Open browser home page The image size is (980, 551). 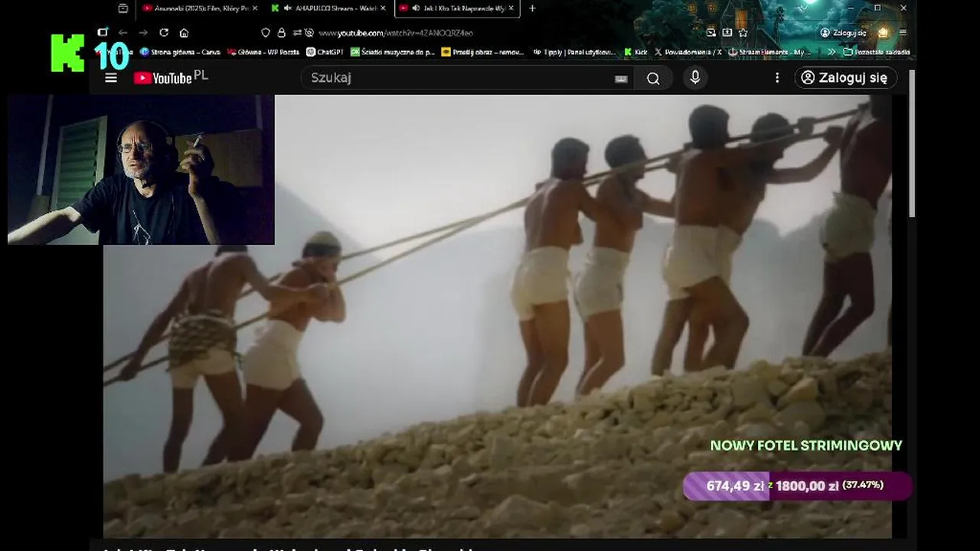184,33
